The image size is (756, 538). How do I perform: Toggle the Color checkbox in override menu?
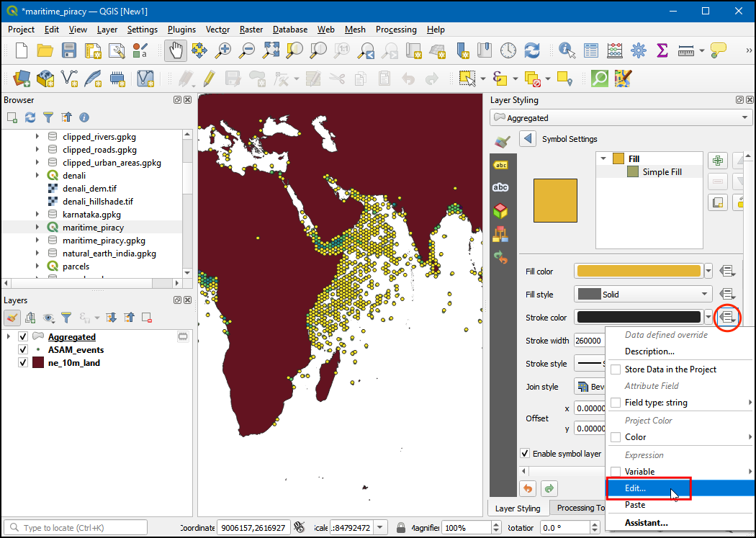tap(616, 437)
